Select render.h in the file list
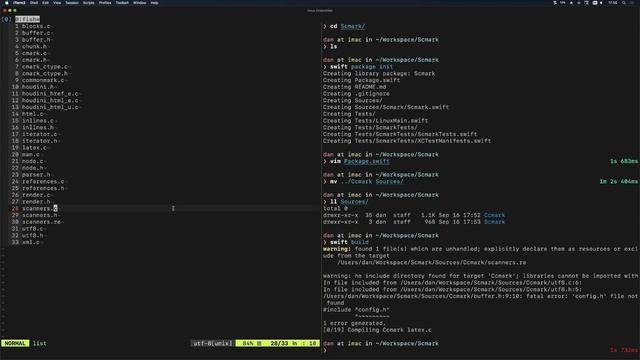The width and height of the screenshot is (640, 360). (x=36, y=202)
